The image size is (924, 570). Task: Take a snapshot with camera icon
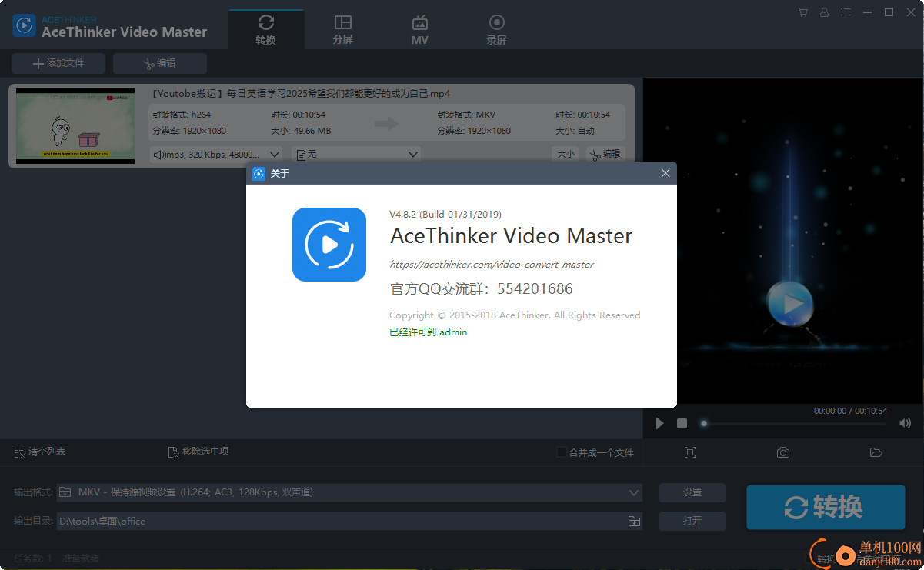783,452
